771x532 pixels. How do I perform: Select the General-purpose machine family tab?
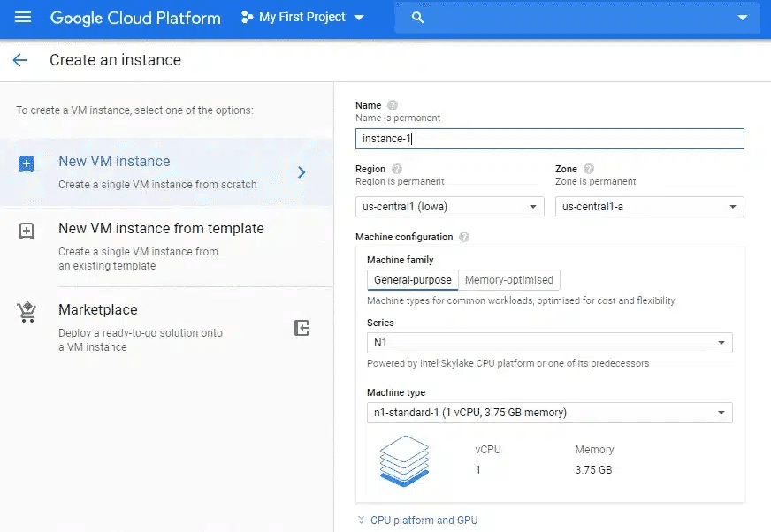pos(412,280)
